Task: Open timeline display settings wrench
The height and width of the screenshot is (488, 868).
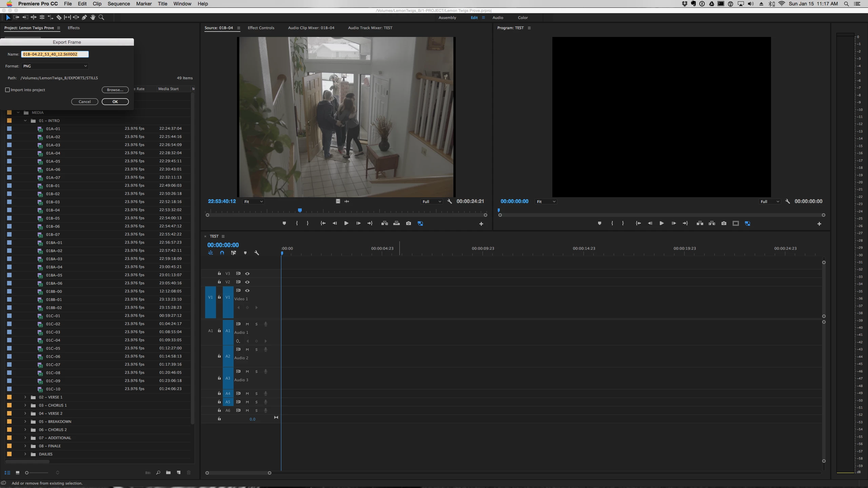Action: (257, 253)
